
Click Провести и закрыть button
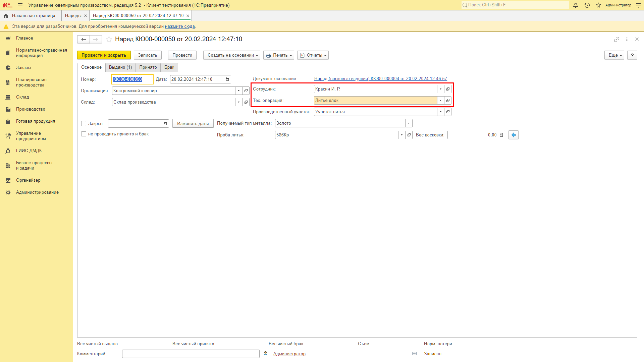click(x=104, y=55)
